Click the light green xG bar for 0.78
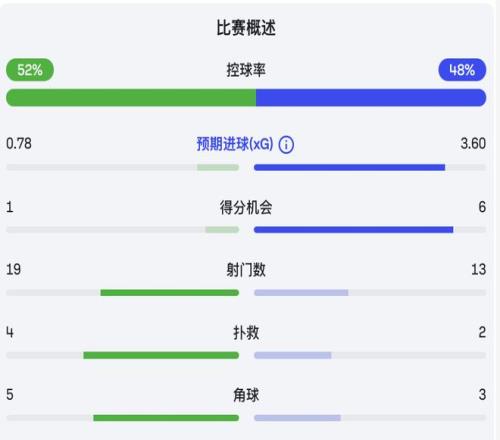Viewport: 500px width, 440px height. 218,167
